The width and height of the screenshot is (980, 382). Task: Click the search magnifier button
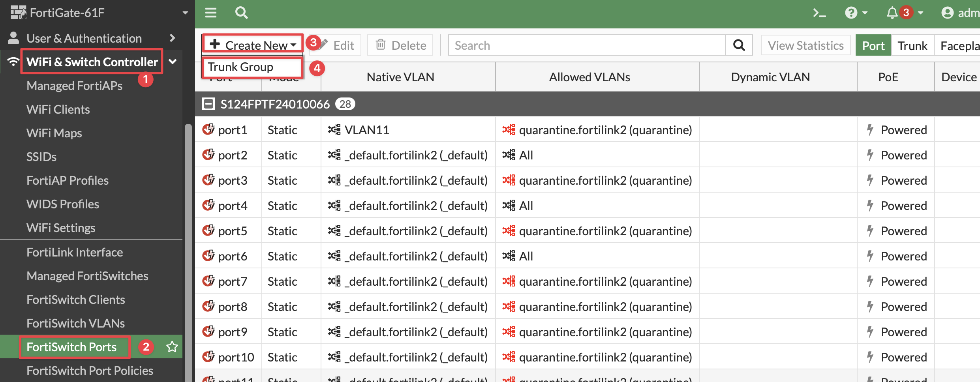(x=739, y=45)
